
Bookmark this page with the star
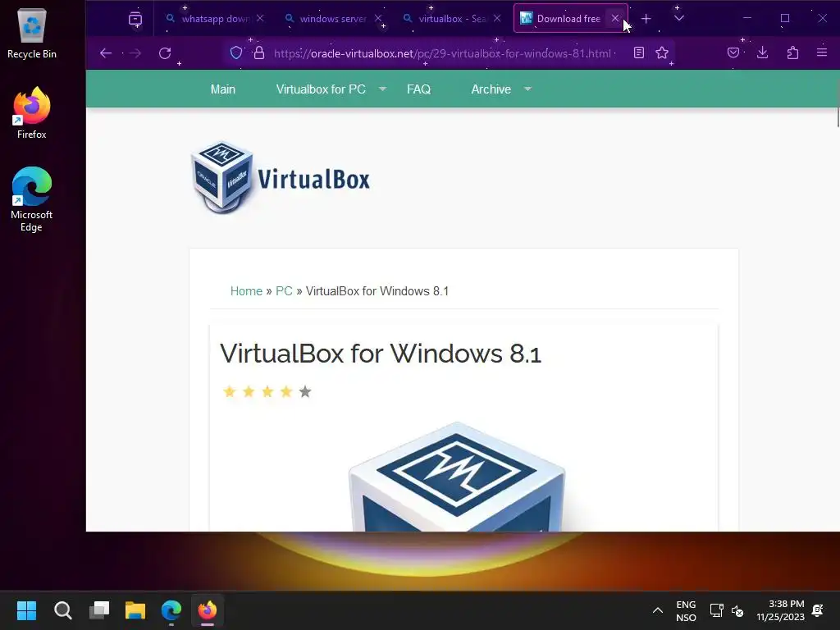point(662,52)
